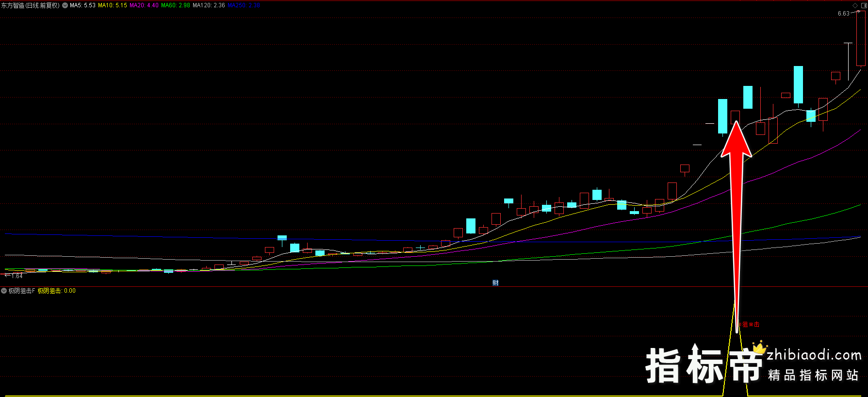
Task: Click the 6.63 high price label
Action: pos(844,14)
